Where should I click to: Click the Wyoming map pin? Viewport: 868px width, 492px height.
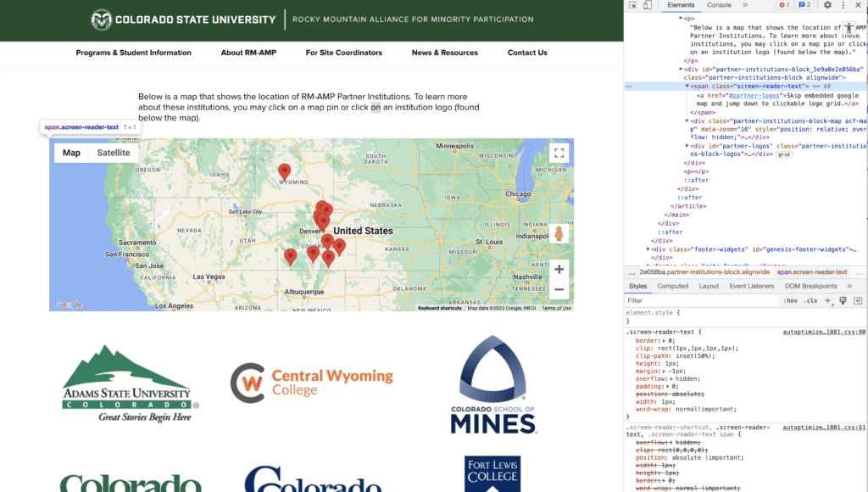click(x=285, y=172)
